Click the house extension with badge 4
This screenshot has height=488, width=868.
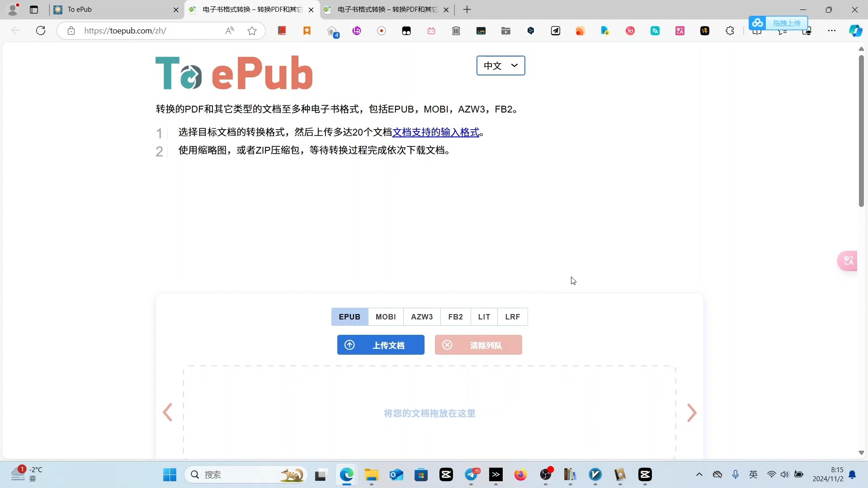(x=332, y=31)
